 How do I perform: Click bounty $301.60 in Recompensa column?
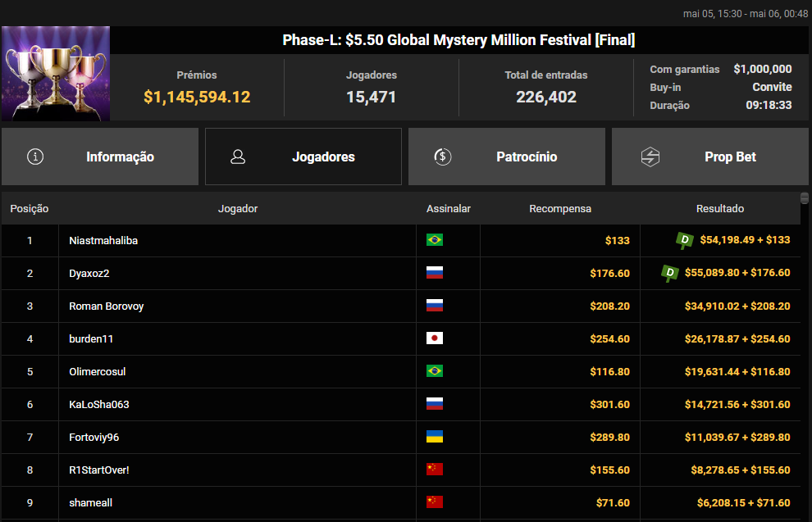610,404
